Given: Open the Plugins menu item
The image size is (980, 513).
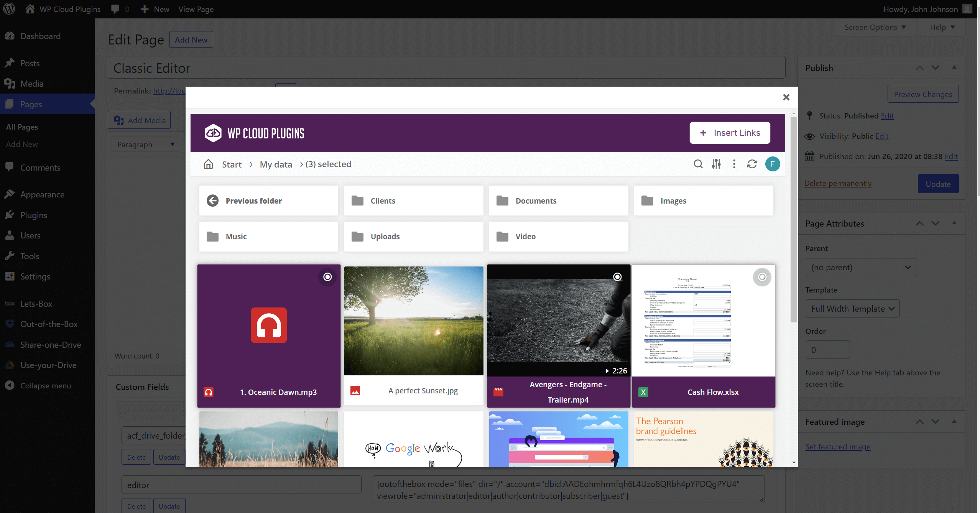Looking at the screenshot, I should [34, 215].
